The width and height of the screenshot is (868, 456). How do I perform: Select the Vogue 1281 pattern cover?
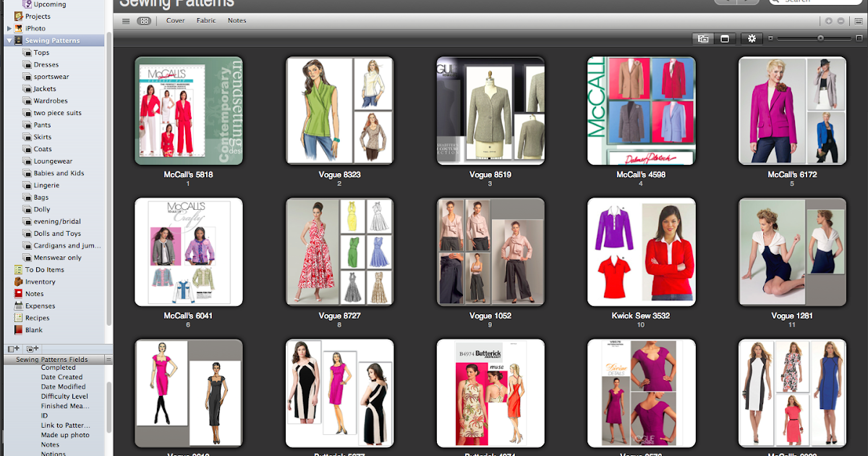click(x=793, y=252)
